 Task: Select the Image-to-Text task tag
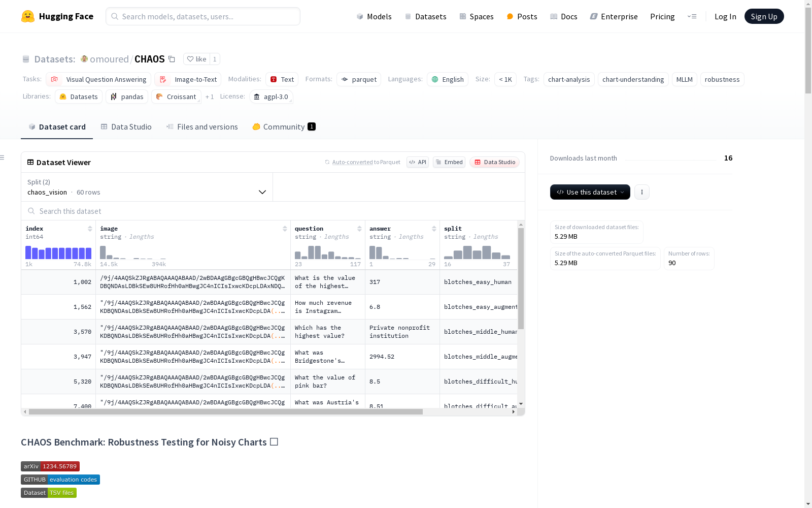pos(188,79)
